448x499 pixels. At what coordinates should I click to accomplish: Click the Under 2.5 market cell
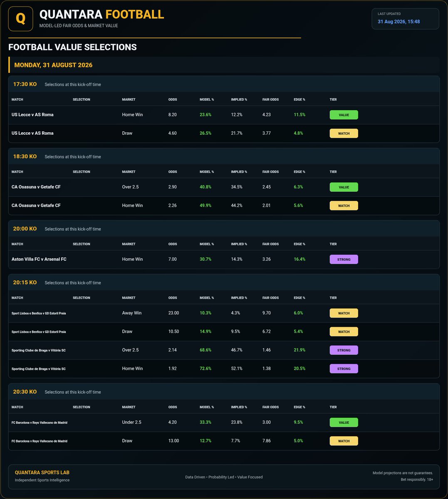point(131,422)
